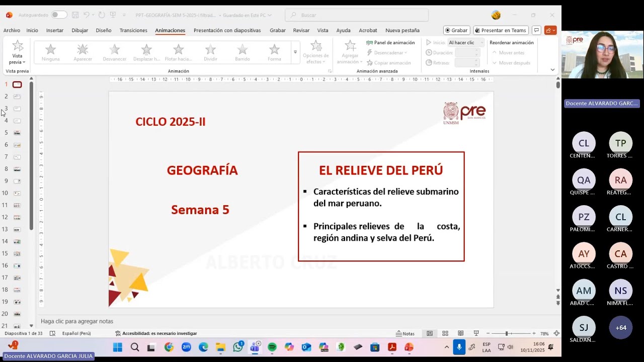Open Microsoft Teams from the taskbar
Viewport: 644px width, 362px height.
point(255,347)
